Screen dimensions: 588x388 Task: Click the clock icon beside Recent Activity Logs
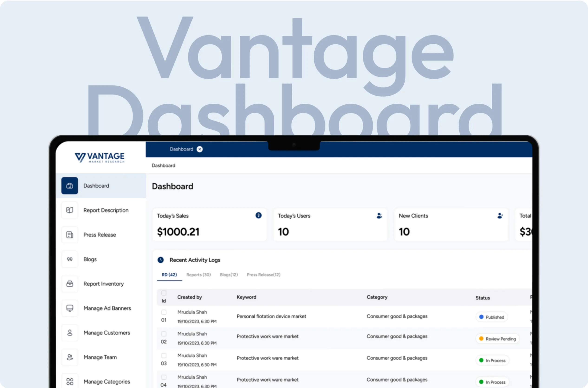tap(161, 260)
